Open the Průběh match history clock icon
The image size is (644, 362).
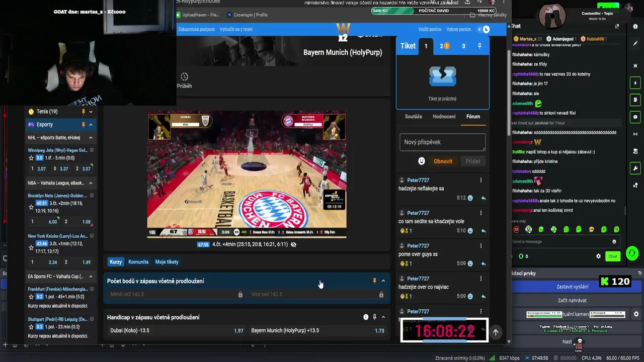tap(184, 77)
